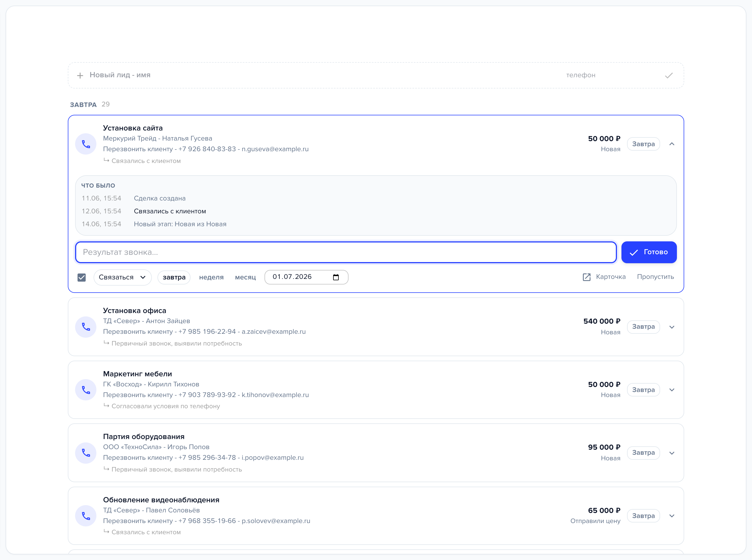Collapse the Установка сайта card

(672, 144)
